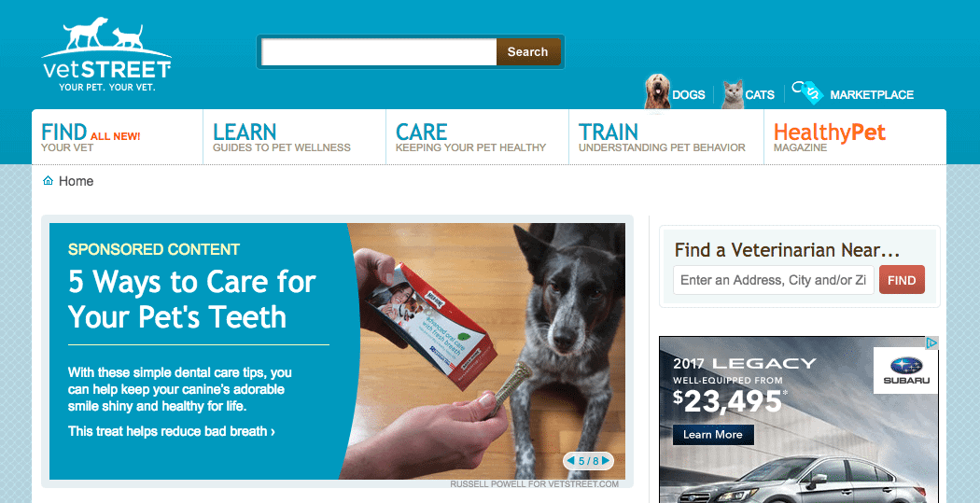Open the LEARN guides menu
This screenshot has height=503, width=980.
click(x=294, y=137)
